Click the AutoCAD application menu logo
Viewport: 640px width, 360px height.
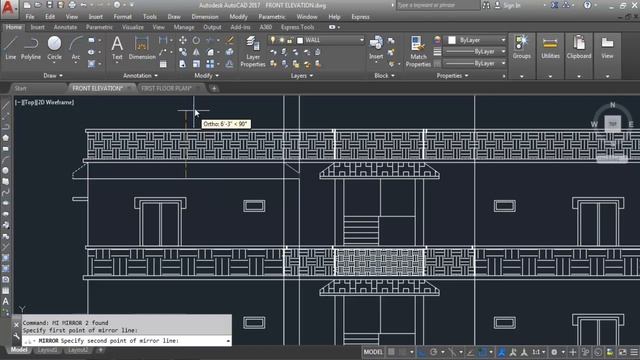pos(9,9)
